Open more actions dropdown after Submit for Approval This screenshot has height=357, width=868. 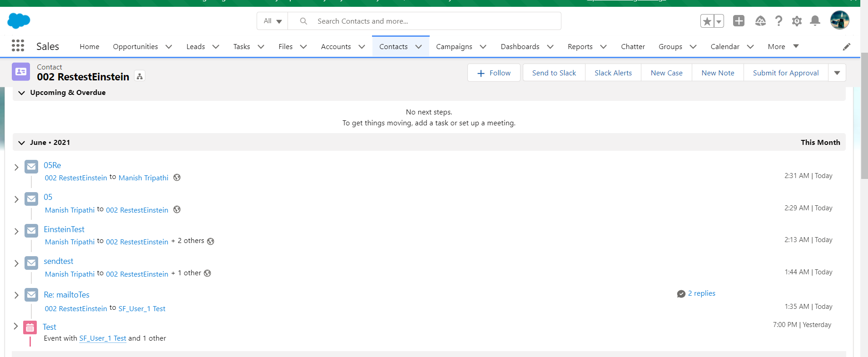click(x=837, y=73)
